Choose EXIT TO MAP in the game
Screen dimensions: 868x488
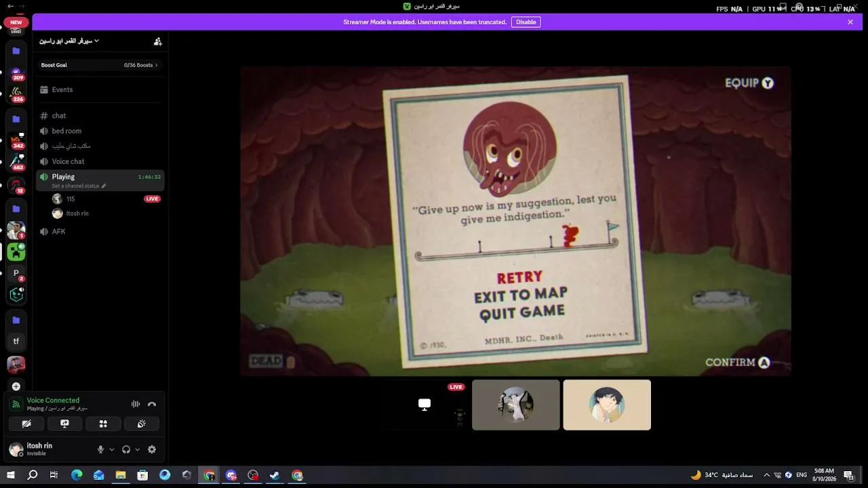coord(521,296)
